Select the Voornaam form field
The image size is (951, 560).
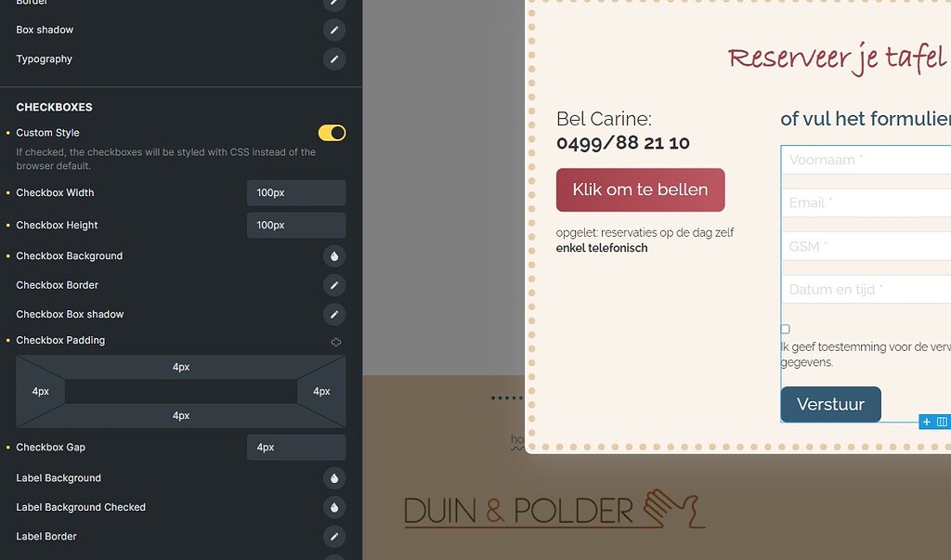pos(868,160)
